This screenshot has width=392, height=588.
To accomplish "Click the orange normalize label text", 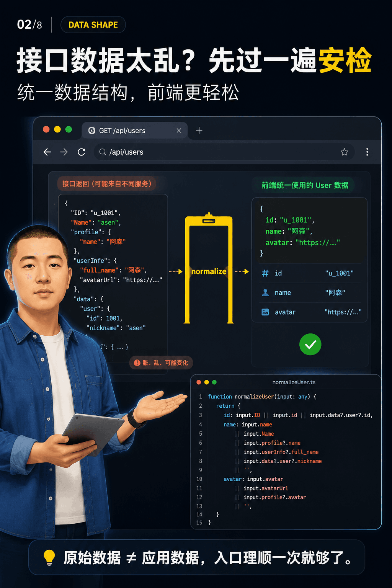I will click(x=209, y=271).
